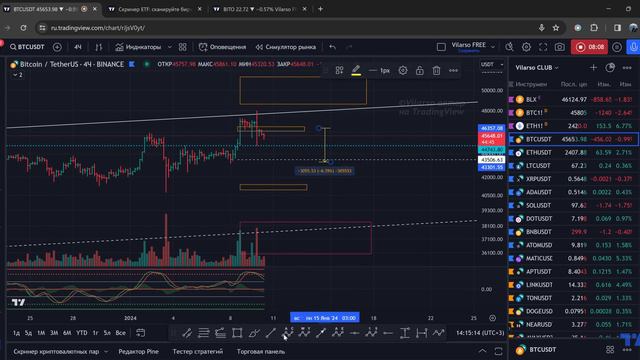
Task: Open a new browser tab
Action: click(x=320, y=9)
